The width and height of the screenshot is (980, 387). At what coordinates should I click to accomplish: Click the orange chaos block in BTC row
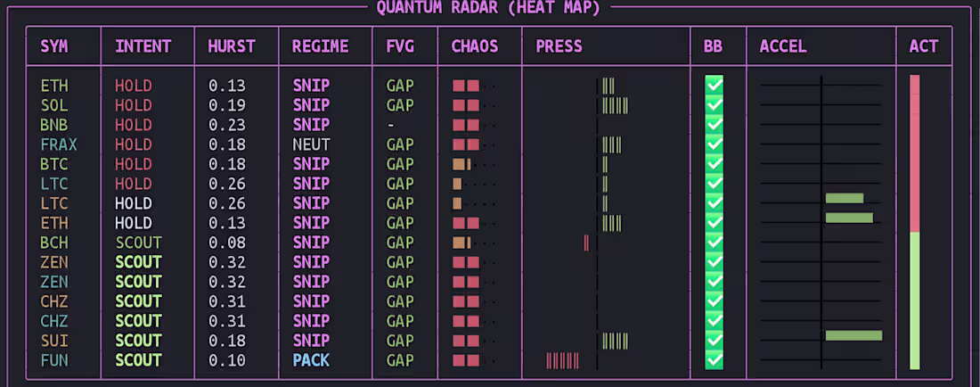pos(461,164)
